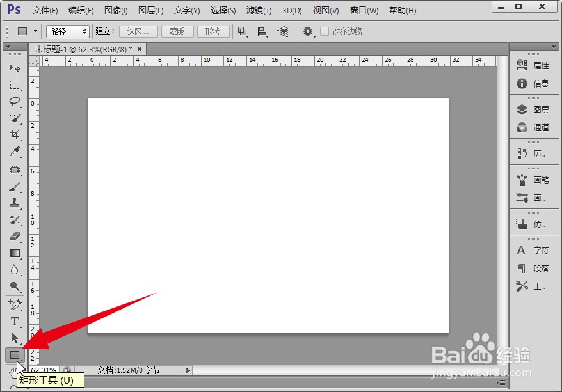Viewport: 562px width, 392px height.
Task: Select the Rectangular Marquee tool
Action: click(15, 84)
